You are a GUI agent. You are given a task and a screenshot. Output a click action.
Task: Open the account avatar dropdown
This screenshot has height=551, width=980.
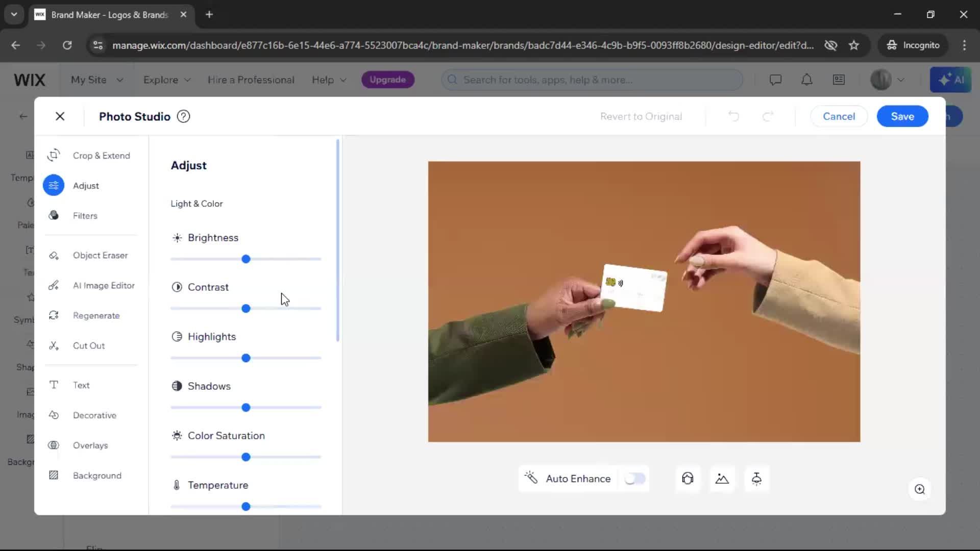coord(888,80)
